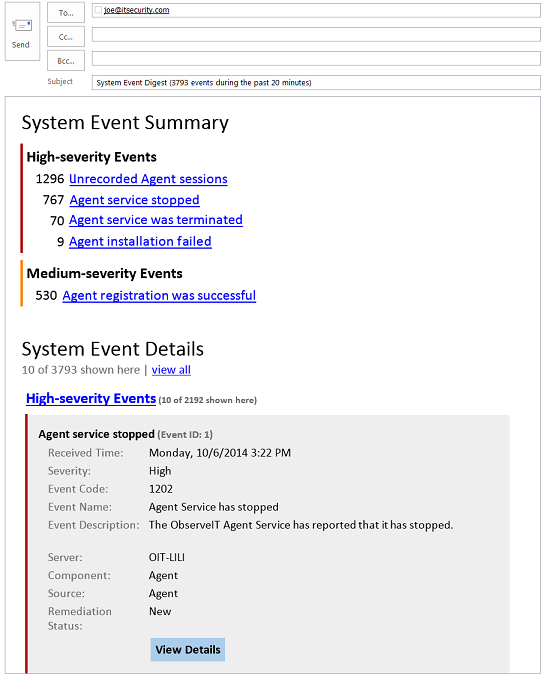Screen dimensions: 545x674
Task: Select the Agent service stopped event title
Action: click(96, 434)
